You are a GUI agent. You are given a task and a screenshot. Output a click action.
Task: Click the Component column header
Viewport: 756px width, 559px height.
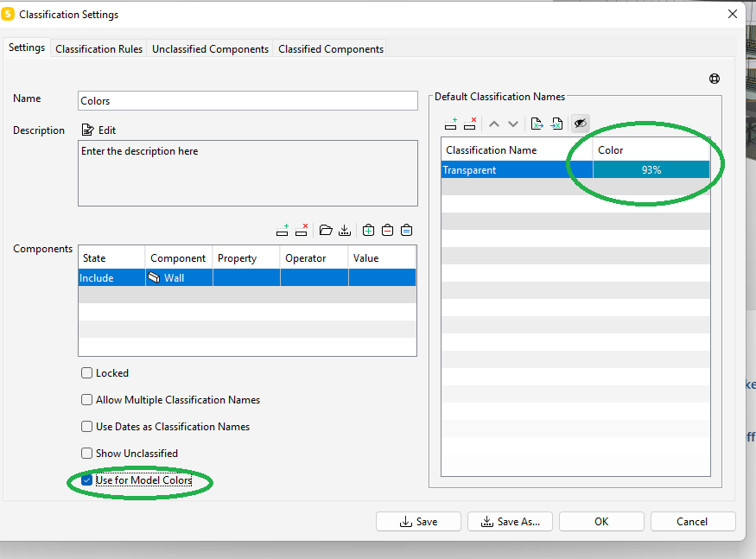(179, 258)
